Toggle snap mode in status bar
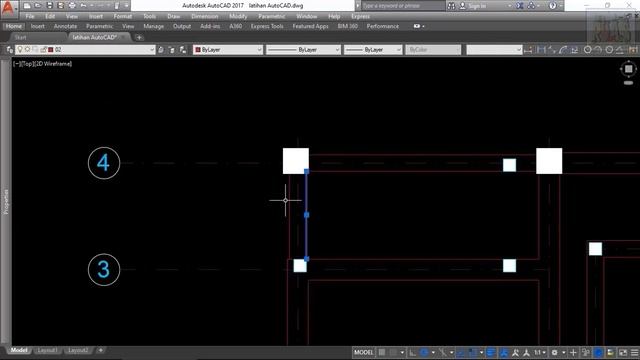Image resolution: width=640 pixels, height=360 pixels. (x=393, y=352)
